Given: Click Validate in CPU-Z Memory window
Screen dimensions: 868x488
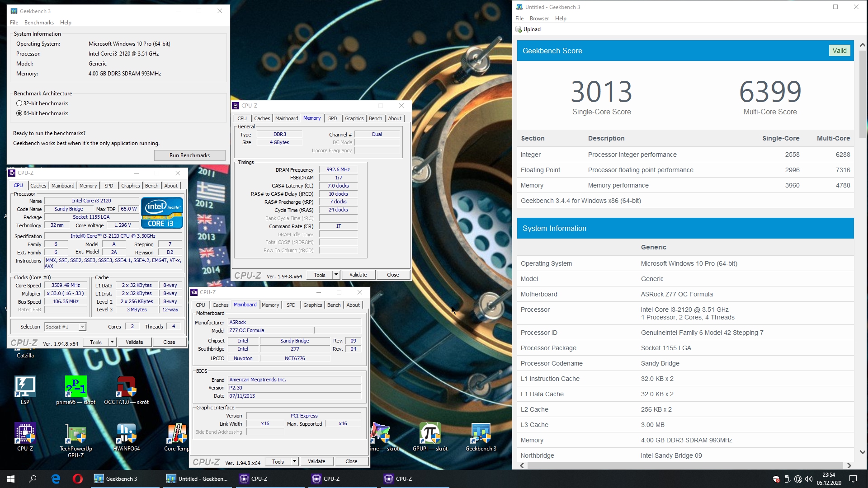Looking at the screenshot, I should [358, 275].
